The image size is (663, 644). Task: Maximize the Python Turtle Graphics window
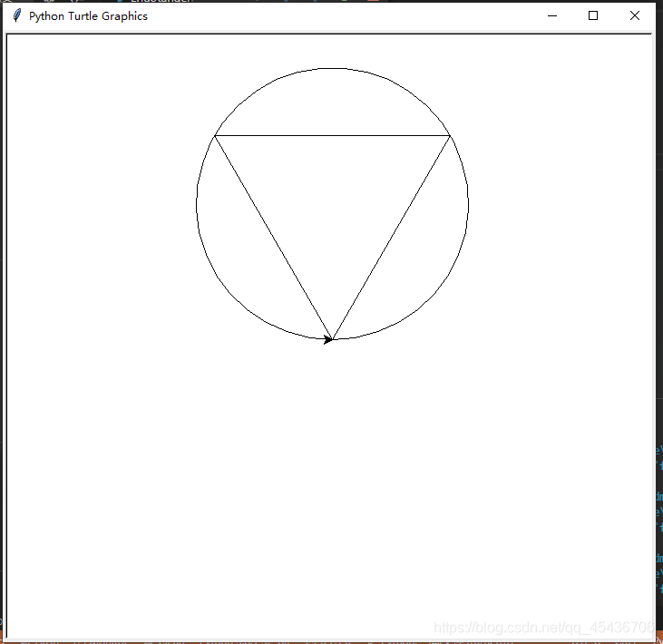tap(593, 15)
